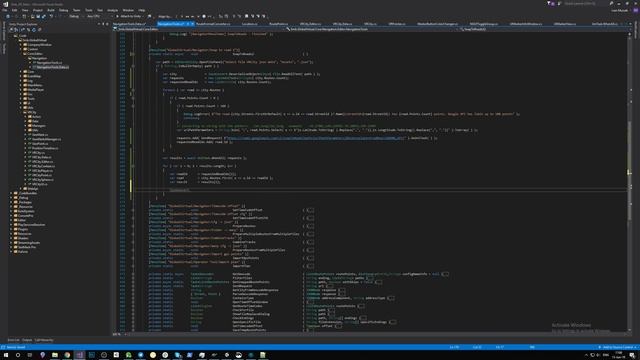The height and width of the screenshot is (360, 640).
Task: Open the File menu
Action: (5, 10)
